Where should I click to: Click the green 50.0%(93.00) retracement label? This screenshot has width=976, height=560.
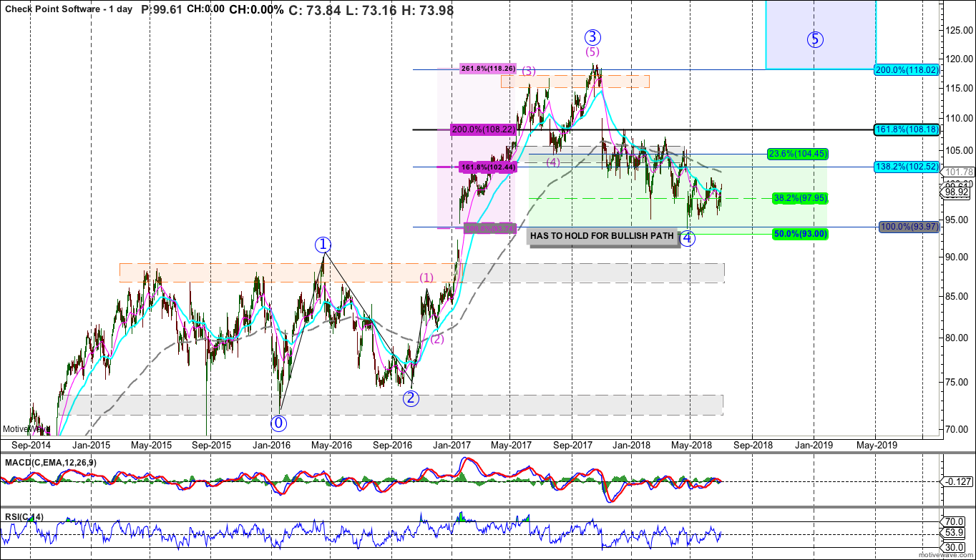point(800,234)
